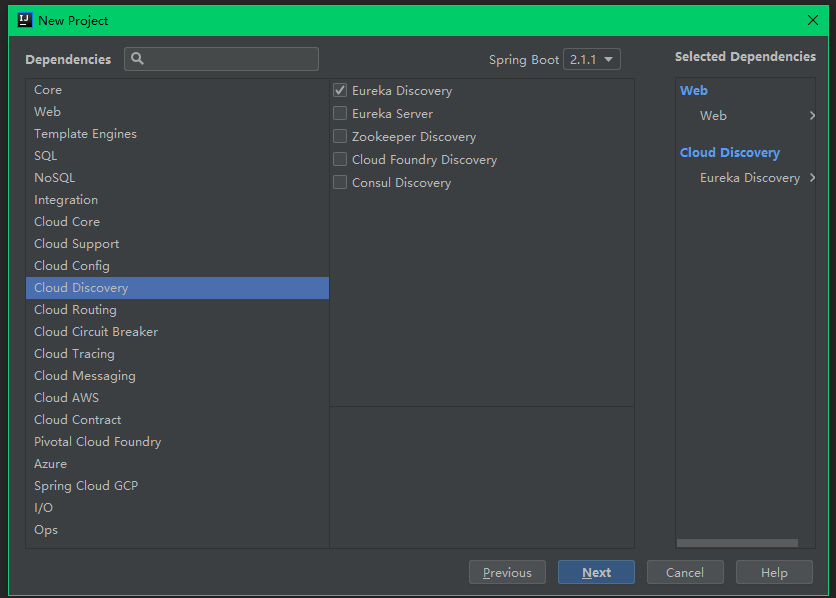Image resolution: width=836 pixels, height=598 pixels.
Task: Enable the Consul Discovery checkbox
Action: pos(340,182)
